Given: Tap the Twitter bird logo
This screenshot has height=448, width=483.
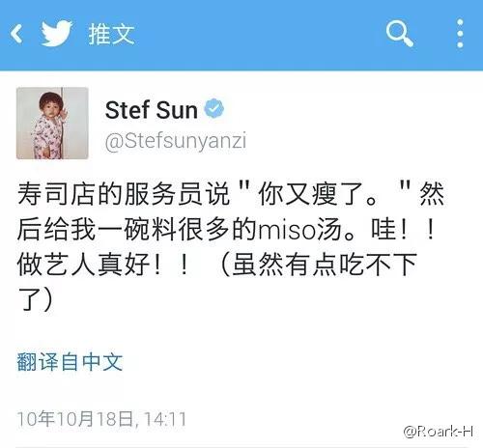Looking at the screenshot, I should coord(57,33).
